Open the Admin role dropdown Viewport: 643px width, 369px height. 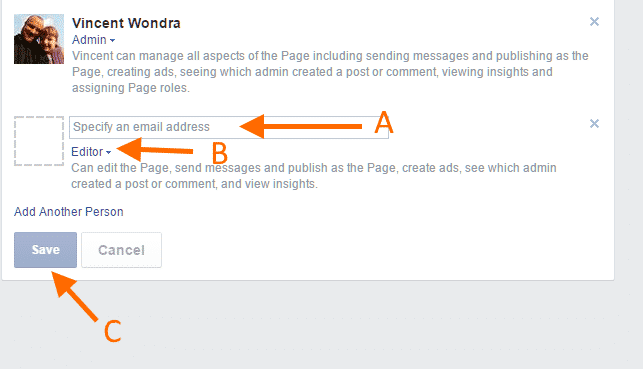(x=93, y=40)
